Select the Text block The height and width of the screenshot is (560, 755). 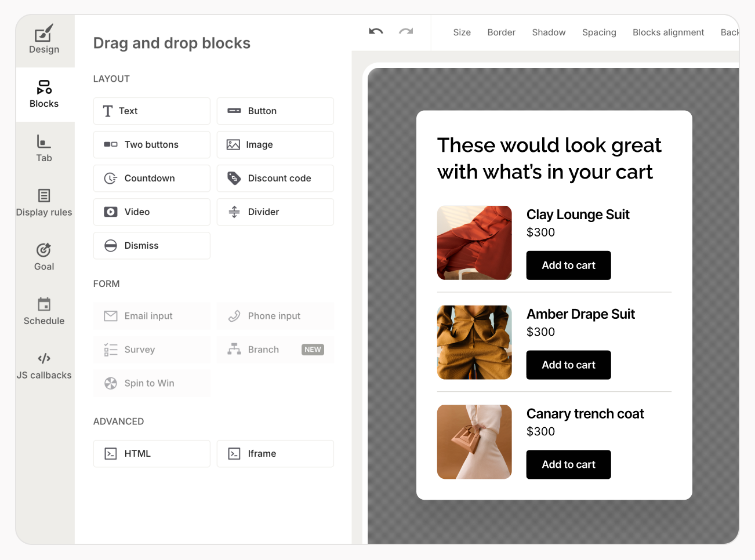click(x=151, y=111)
